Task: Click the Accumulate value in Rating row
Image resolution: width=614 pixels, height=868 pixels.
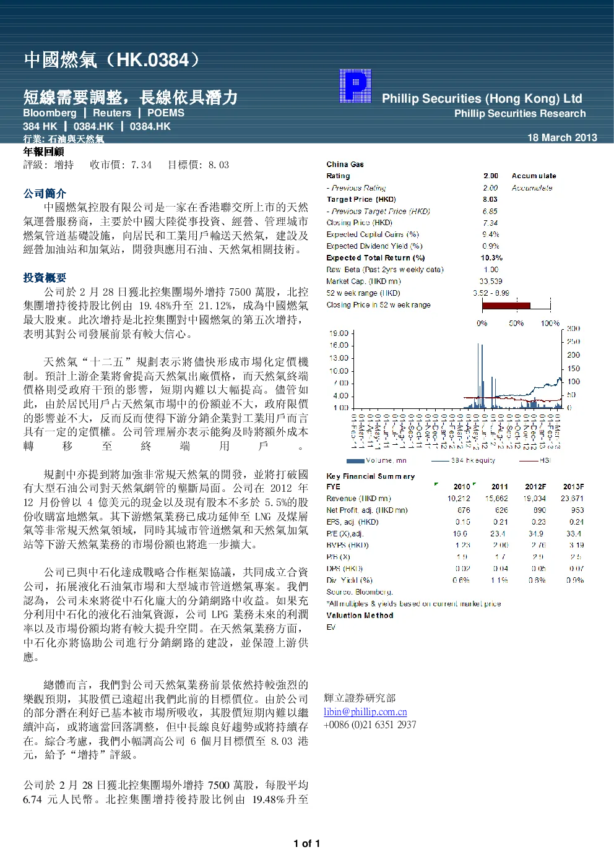Action: pos(534,176)
